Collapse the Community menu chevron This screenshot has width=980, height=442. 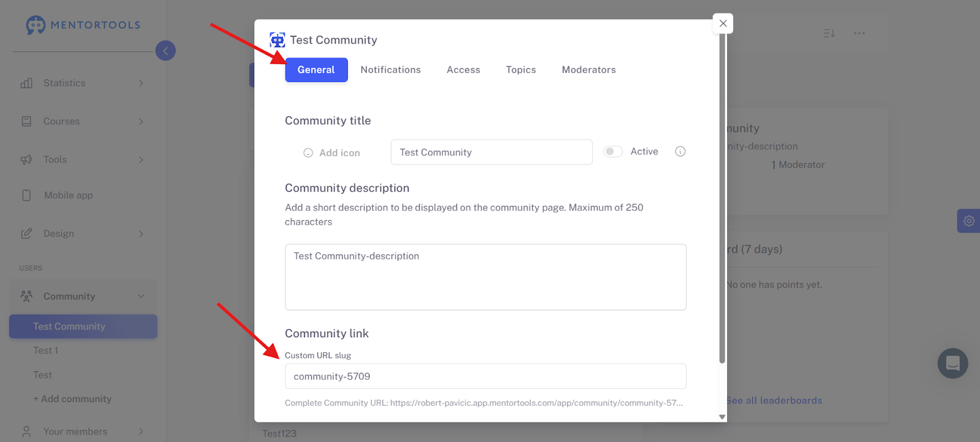coord(141,296)
